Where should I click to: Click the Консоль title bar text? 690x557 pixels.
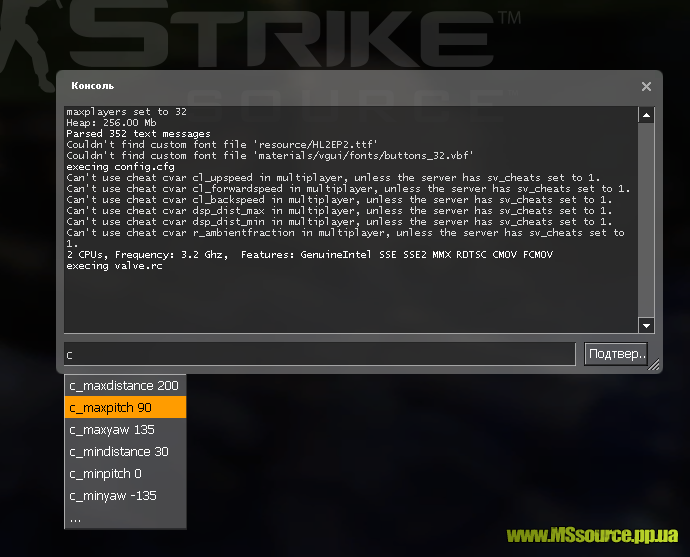[x=92, y=86]
